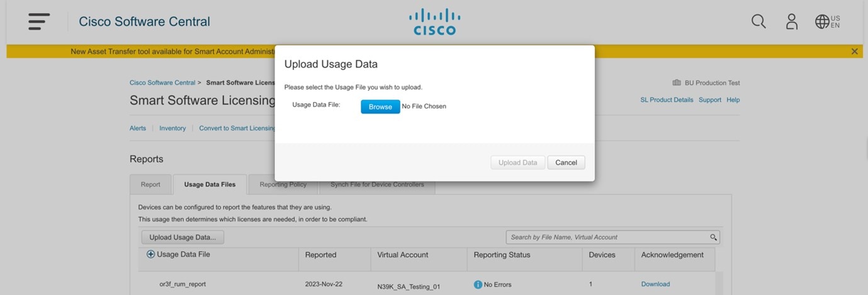Click the No Errors info icon
This screenshot has height=295, width=868.
click(478, 284)
